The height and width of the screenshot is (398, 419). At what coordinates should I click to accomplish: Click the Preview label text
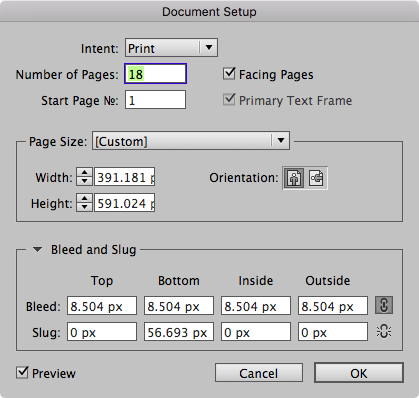pos(54,373)
